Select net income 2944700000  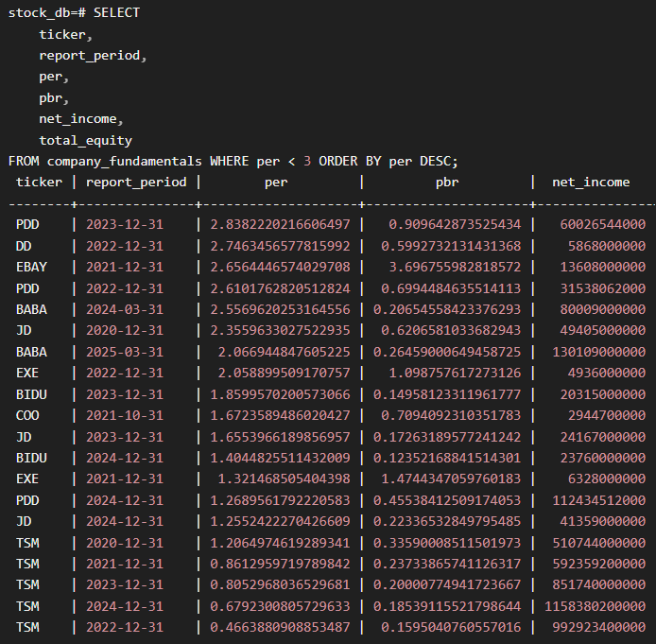pyautogui.click(x=607, y=415)
